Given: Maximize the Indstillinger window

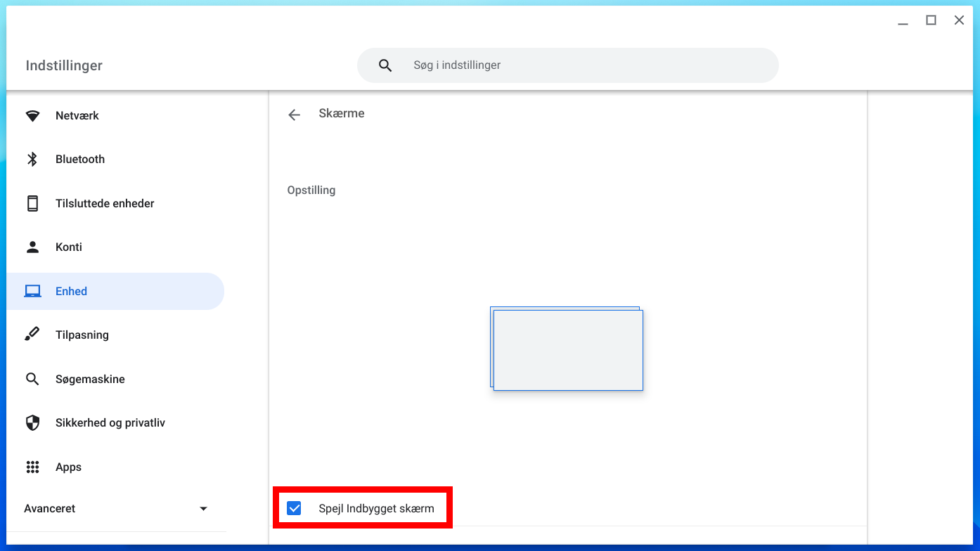Looking at the screenshot, I should (931, 20).
